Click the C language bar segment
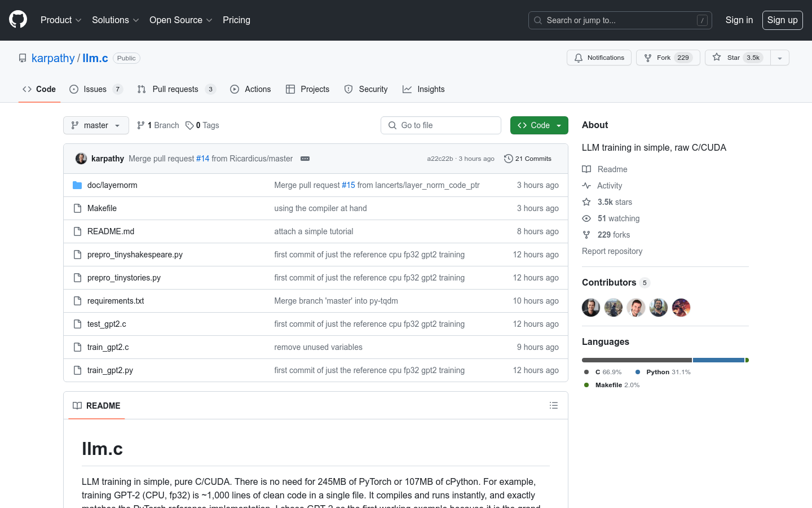Screen dimensions: 812x508 click(x=637, y=360)
